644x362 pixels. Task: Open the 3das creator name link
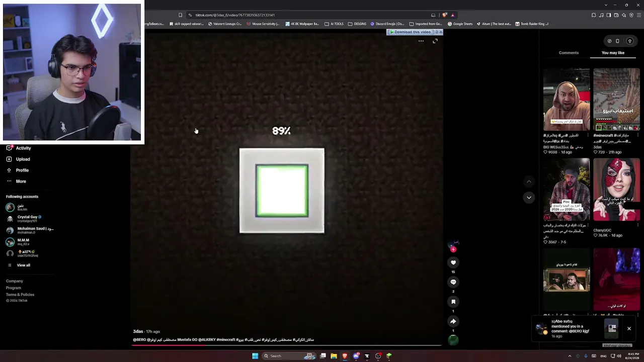138,332
